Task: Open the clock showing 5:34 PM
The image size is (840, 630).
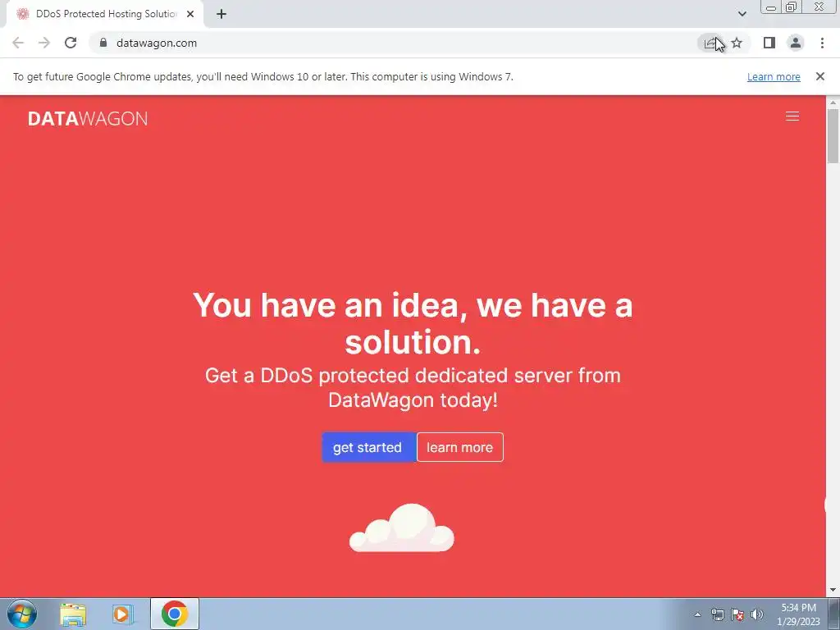Action: (x=798, y=614)
